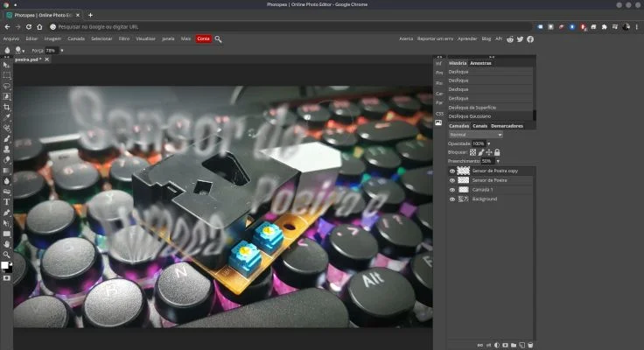This screenshot has width=644, height=350.
Task: Switch to the Canais tab
Action: (479, 126)
